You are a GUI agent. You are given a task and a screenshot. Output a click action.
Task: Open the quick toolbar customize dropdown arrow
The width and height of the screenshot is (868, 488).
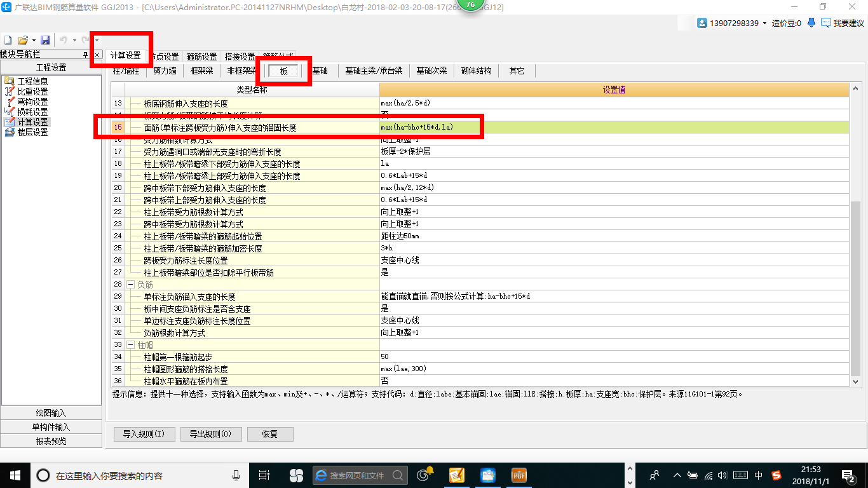tap(97, 40)
